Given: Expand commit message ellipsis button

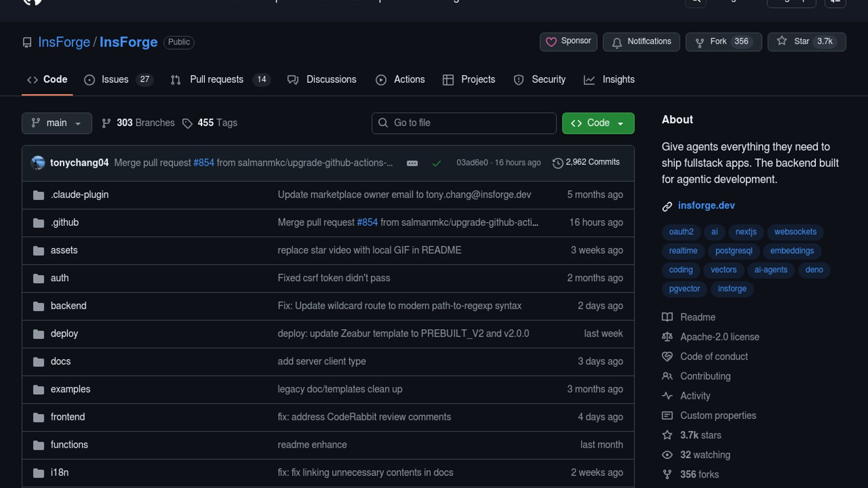Looking at the screenshot, I should coord(412,163).
